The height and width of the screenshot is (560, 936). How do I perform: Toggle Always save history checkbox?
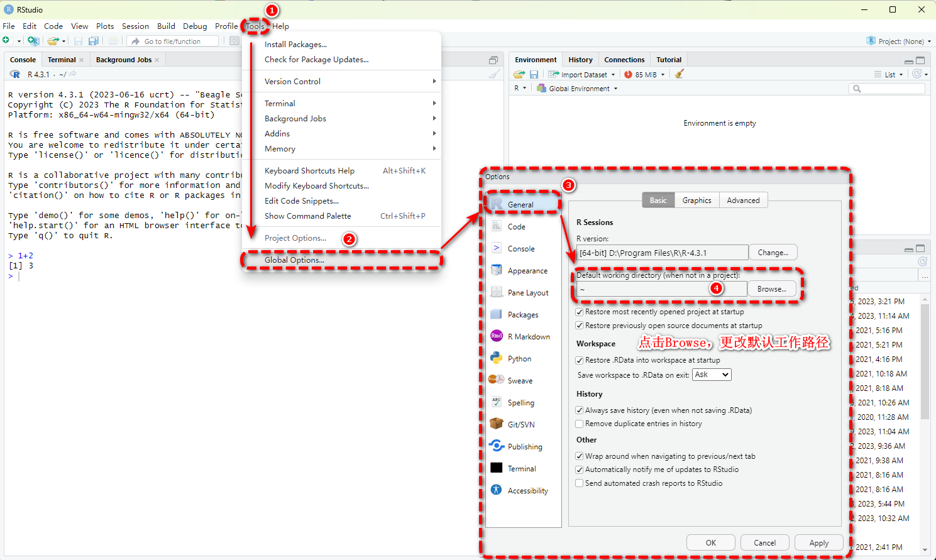(580, 410)
